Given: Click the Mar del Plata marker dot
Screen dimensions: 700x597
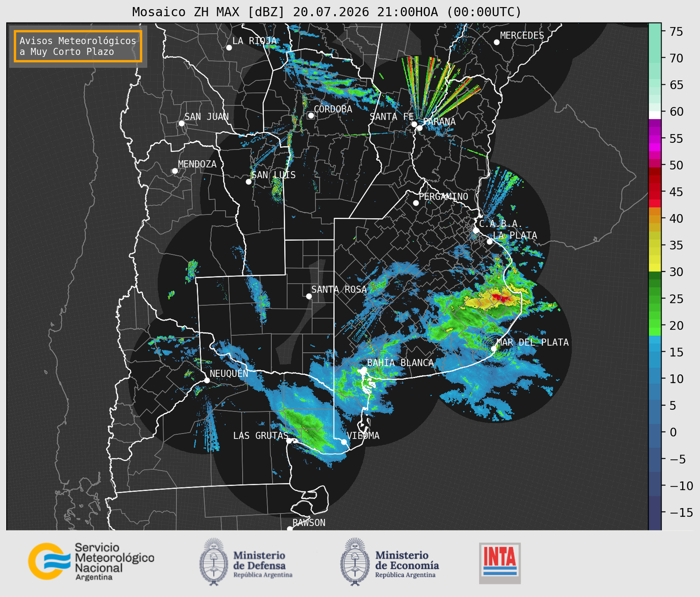Looking at the screenshot, I should [494, 348].
